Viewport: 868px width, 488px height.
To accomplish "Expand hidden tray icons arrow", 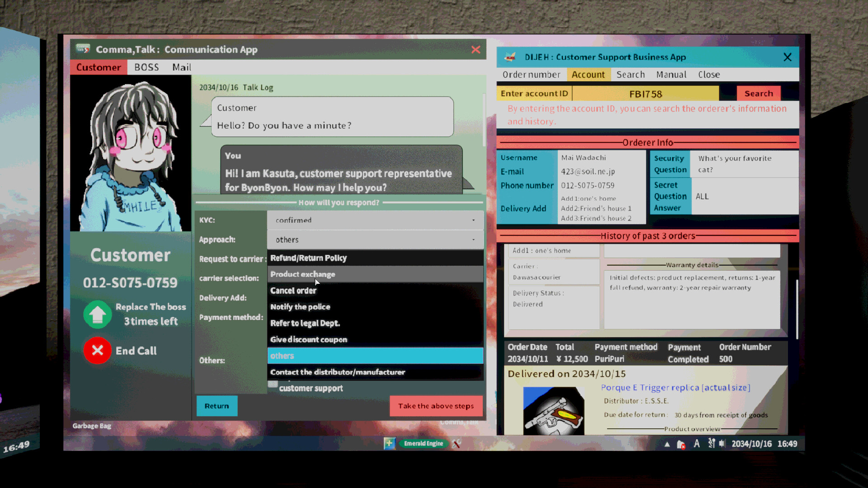I will pyautogui.click(x=668, y=444).
